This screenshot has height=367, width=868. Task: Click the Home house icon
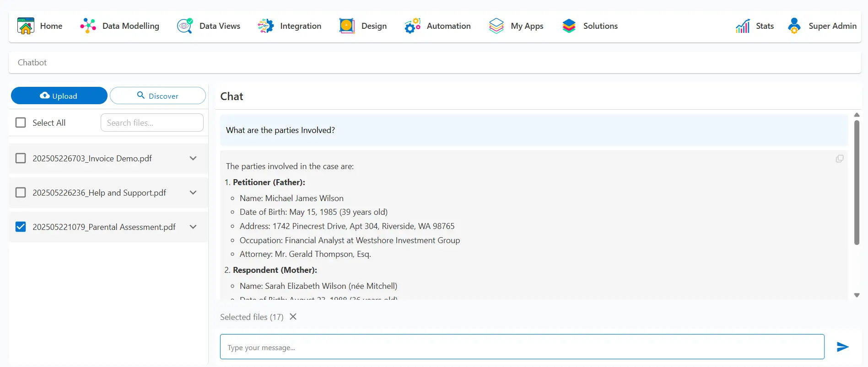click(26, 26)
